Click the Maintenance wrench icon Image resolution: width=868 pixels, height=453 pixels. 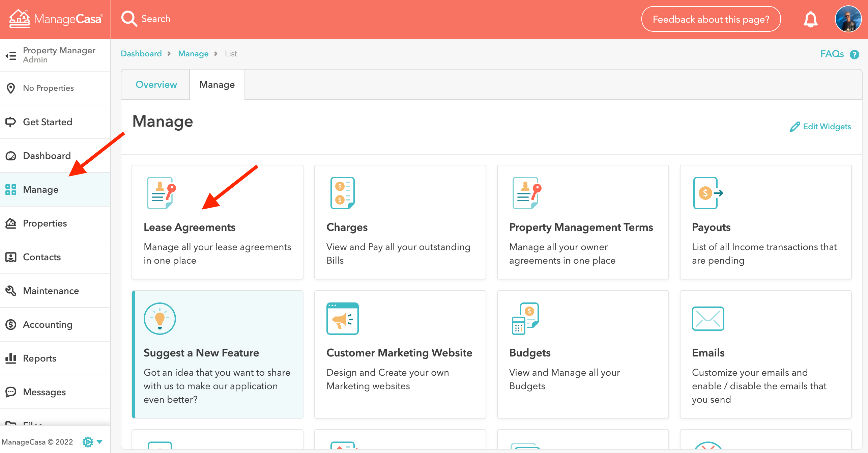tap(11, 291)
